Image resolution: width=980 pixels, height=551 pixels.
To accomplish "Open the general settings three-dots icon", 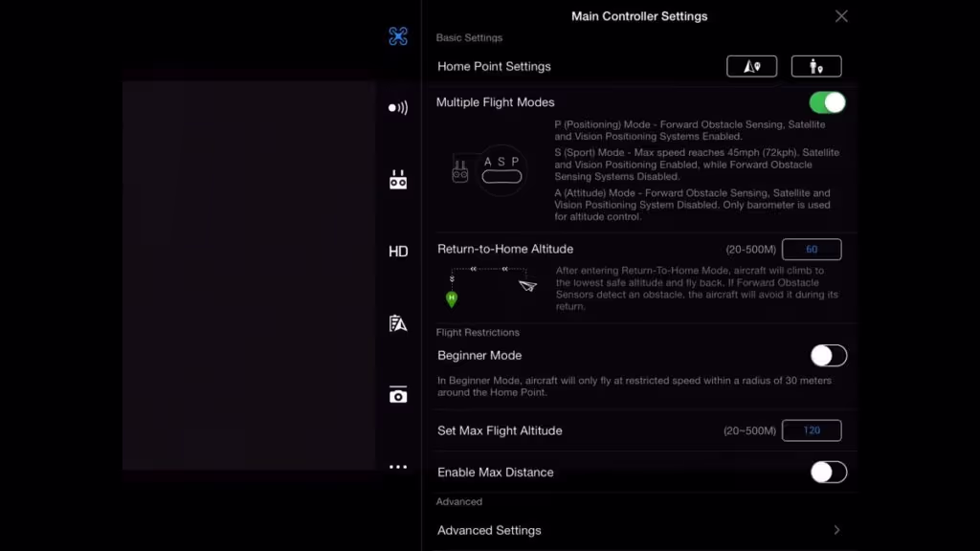I will [x=398, y=467].
